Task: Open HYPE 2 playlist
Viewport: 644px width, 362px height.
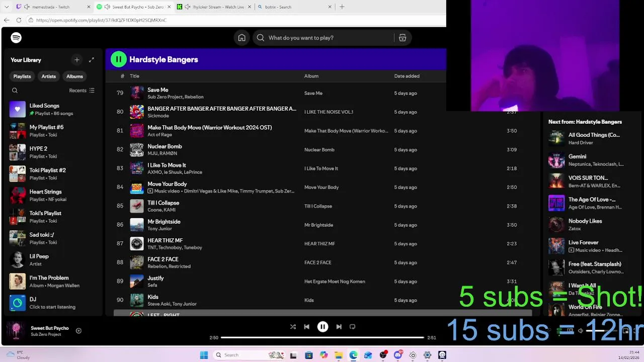Action: coord(53,152)
